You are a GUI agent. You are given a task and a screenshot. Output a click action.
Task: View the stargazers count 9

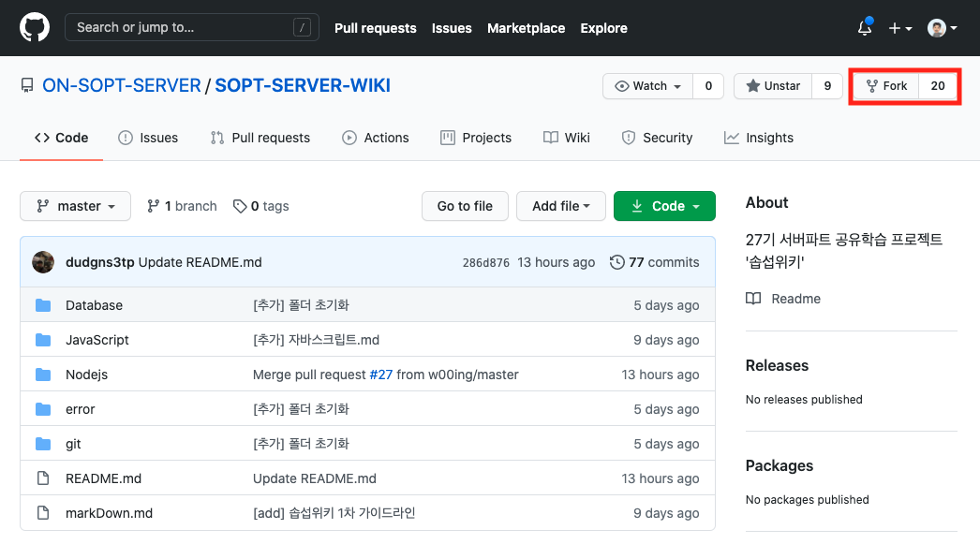(827, 86)
